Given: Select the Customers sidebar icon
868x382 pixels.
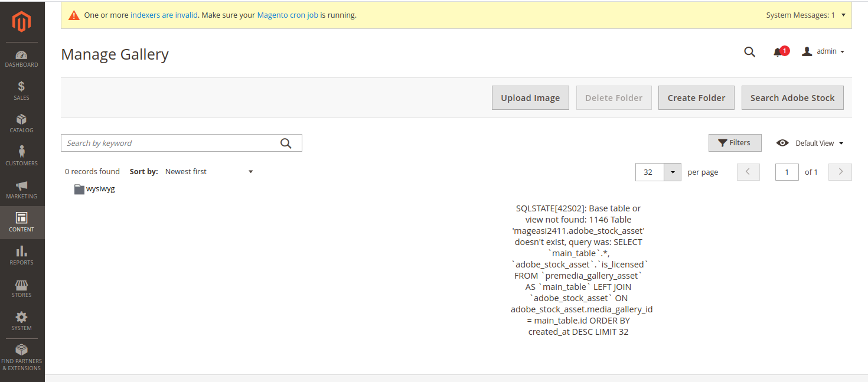Looking at the screenshot, I should (21, 155).
